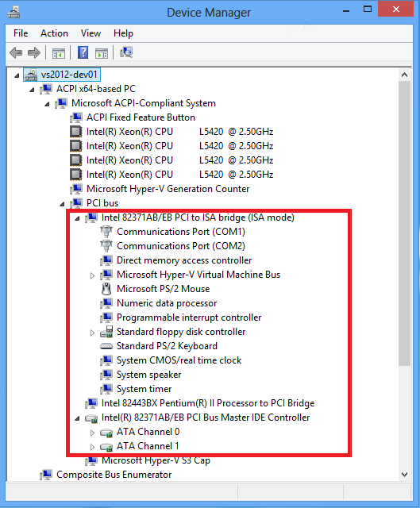Expand Microsoft Hyper-V Virtual Machine Bus
Screen dimensions: 420x508
pyautogui.click(x=92, y=275)
